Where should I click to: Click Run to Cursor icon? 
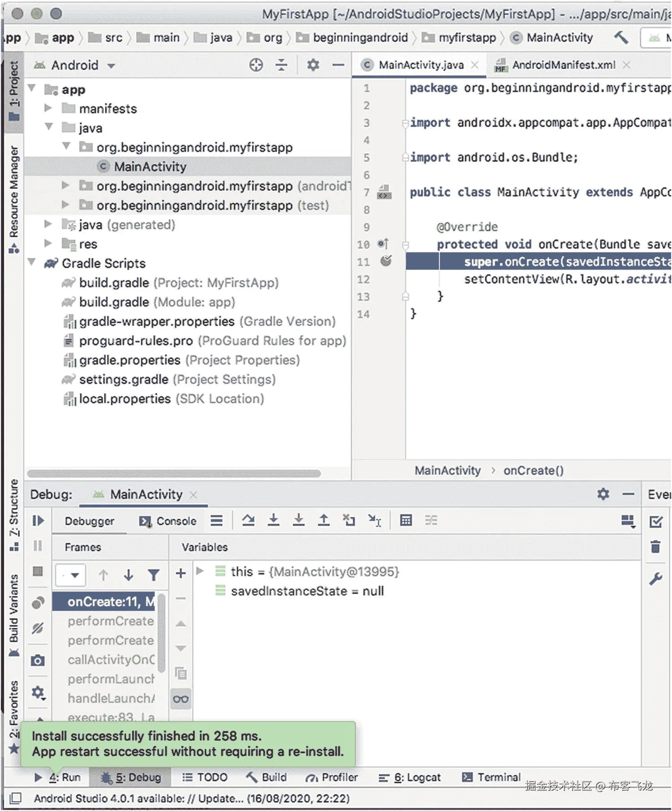pos(375,520)
